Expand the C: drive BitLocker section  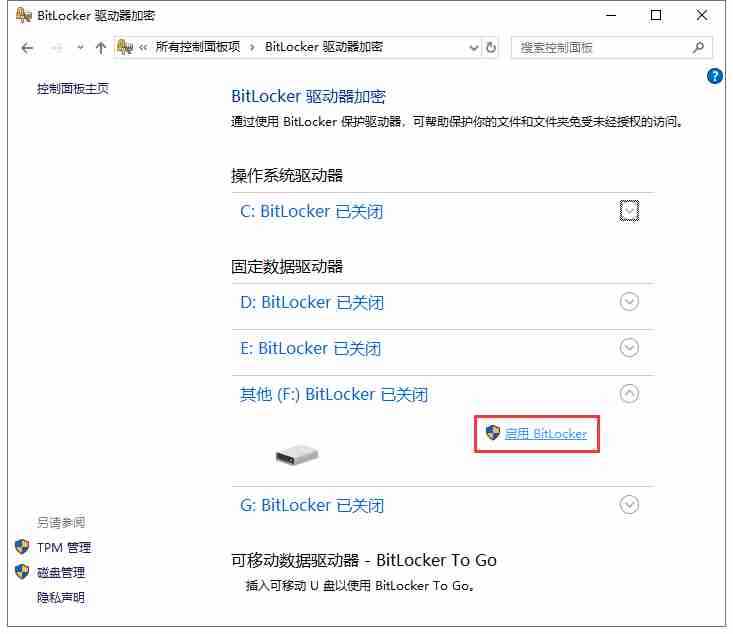pos(629,210)
